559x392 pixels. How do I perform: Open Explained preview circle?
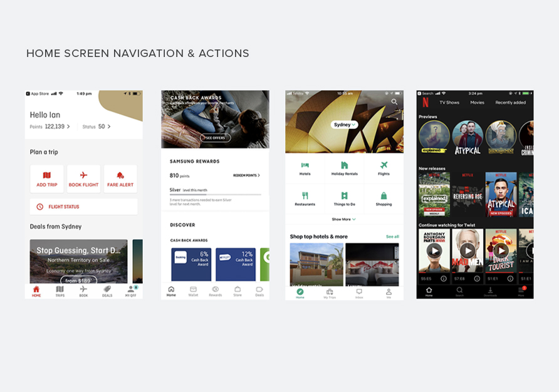pos(434,137)
